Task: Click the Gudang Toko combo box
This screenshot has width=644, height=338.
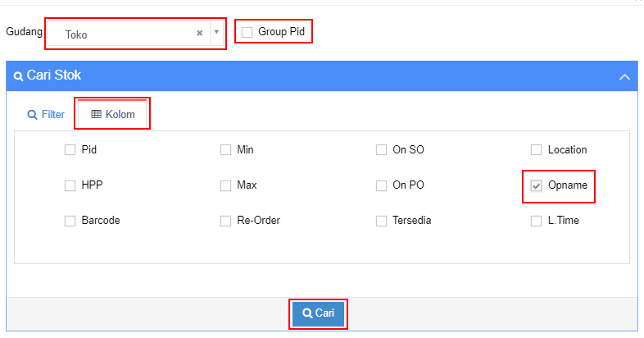Action: [135, 34]
